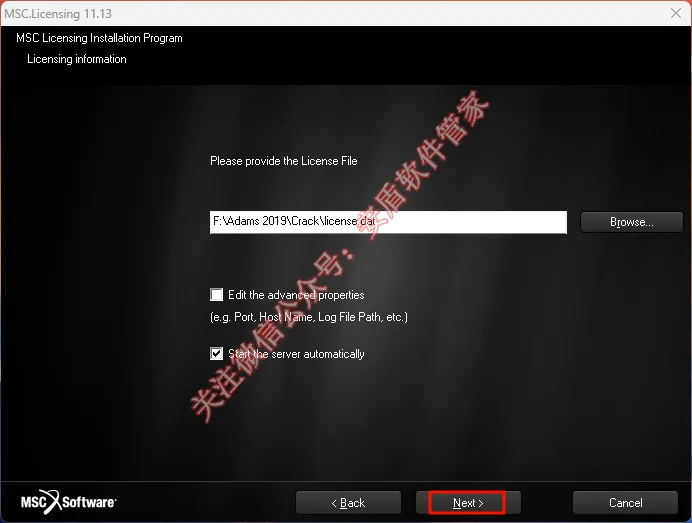
Task: Click the 'MSC.Licensing 11.13' title bar text
Action: pyautogui.click(x=58, y=14)
